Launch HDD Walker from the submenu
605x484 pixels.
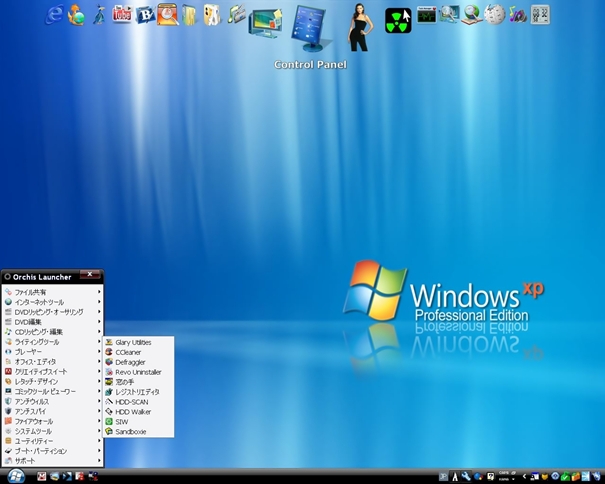138,412
